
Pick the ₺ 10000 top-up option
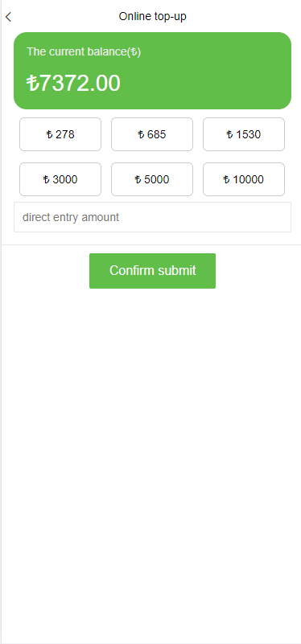pos(243,179)
